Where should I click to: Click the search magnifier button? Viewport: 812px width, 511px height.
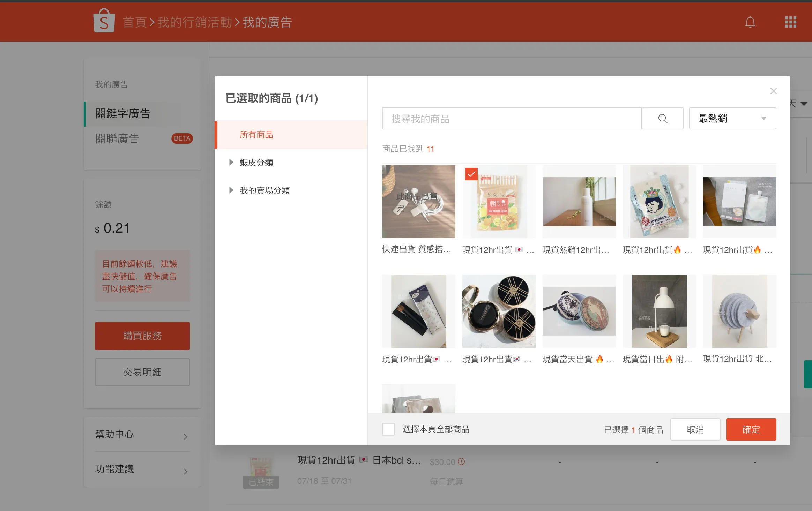[663, 119]
